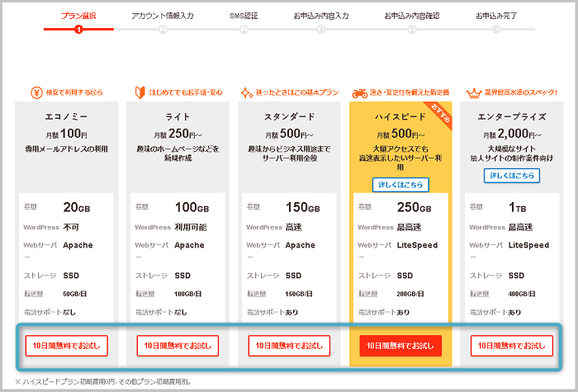Click the エンタープライズ plan title
Image resolution: width=578 pixels, height=392 pixels.
[x=512, y=117]
